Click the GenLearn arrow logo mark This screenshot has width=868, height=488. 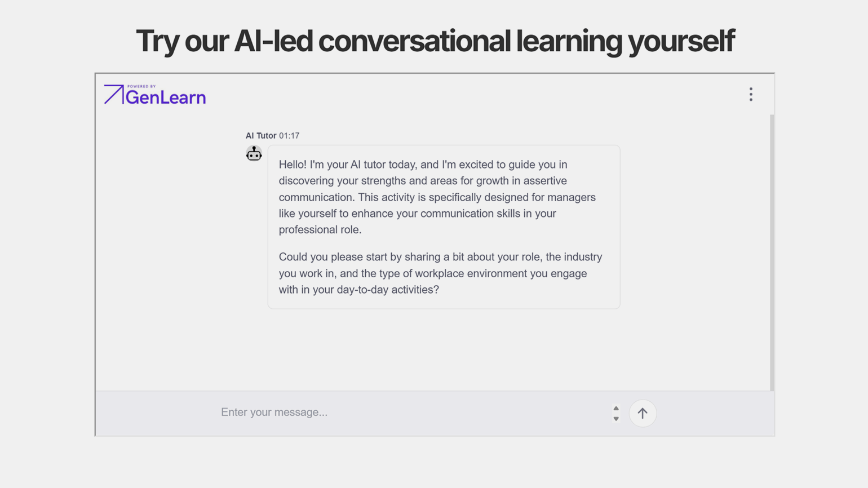coord(113,94)
